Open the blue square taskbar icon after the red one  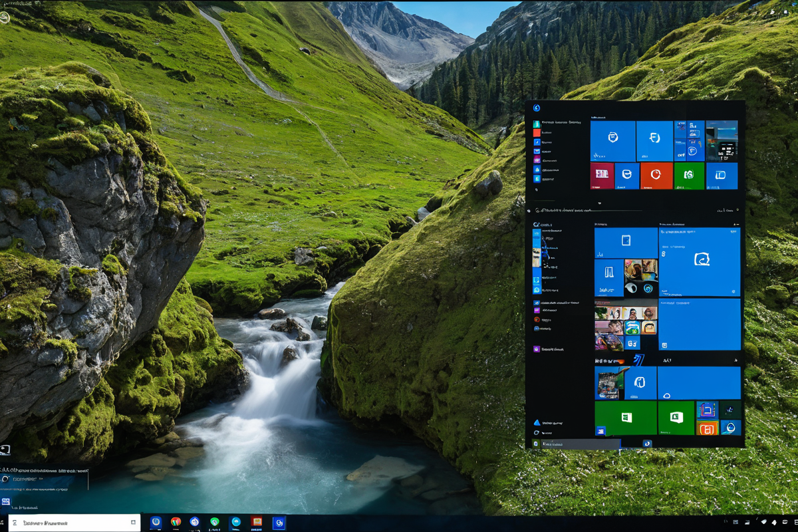(x=279, y=523)
